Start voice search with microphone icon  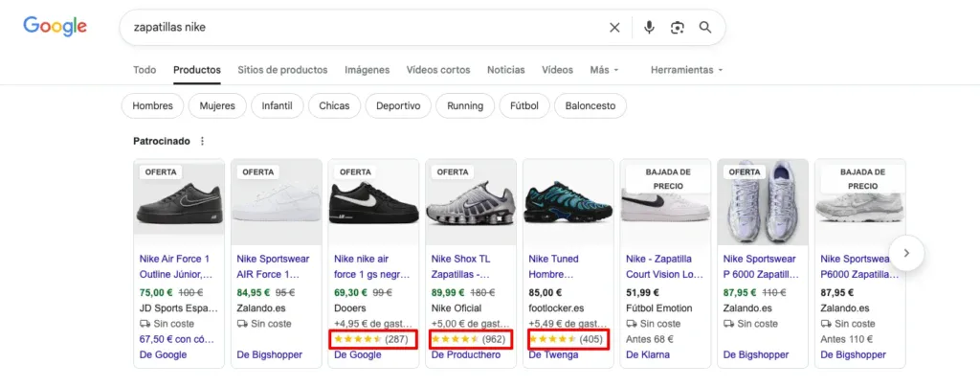(649, 28)
